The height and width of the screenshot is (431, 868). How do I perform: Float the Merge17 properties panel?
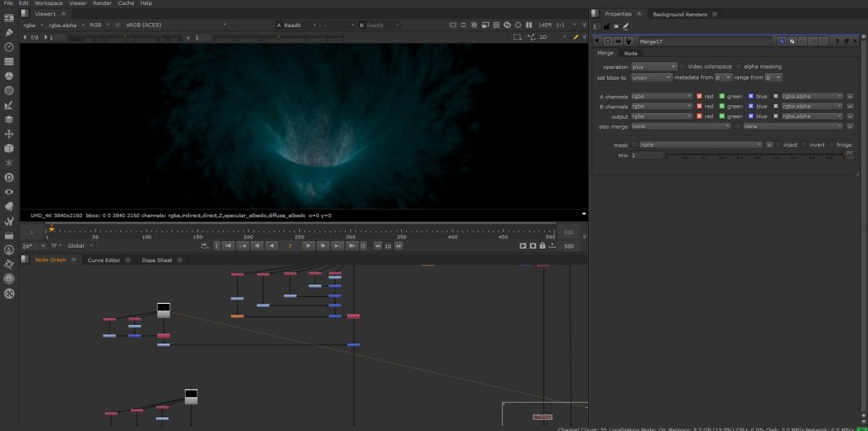847,42
